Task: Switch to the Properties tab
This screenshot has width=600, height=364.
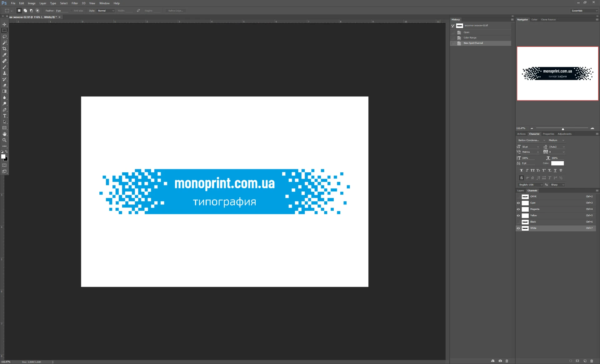Action: 548,134
